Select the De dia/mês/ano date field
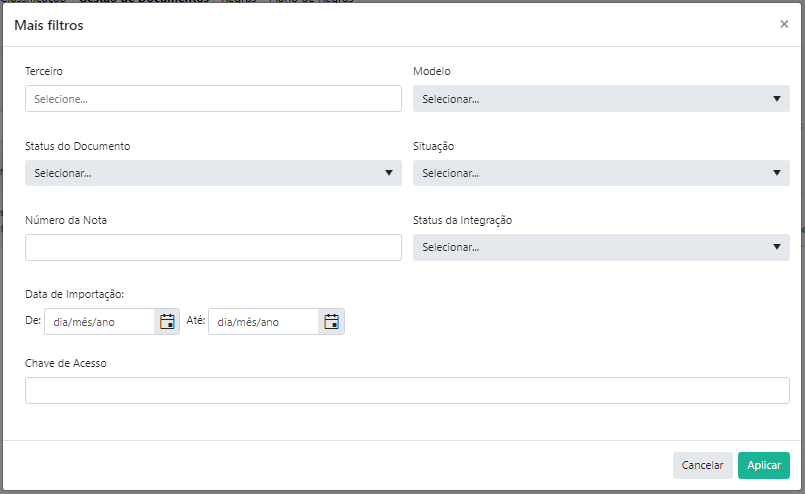805x494 pixels. tap(100, 321)
